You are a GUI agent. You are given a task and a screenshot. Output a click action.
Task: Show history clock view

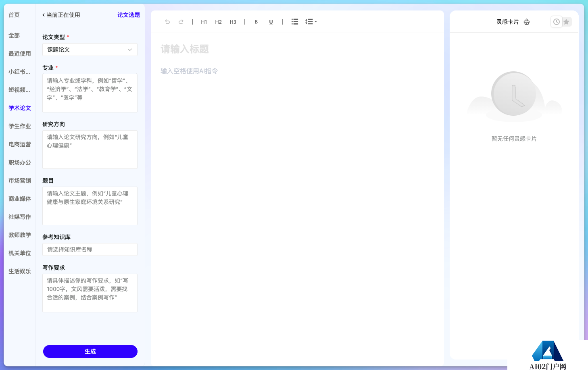point(557,22)
